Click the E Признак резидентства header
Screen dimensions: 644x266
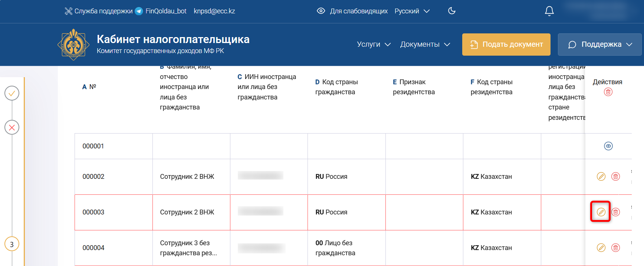coord(414,87)
